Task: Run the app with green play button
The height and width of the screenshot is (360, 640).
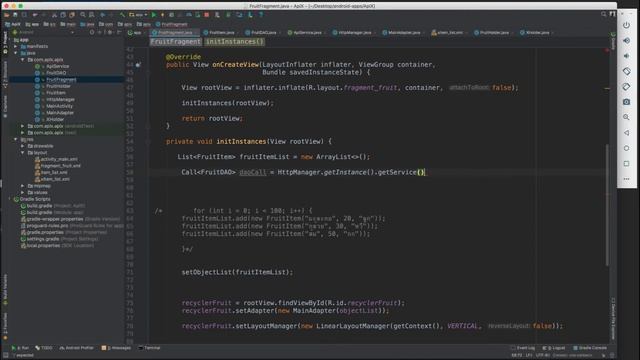Action: tap(154, 15)
